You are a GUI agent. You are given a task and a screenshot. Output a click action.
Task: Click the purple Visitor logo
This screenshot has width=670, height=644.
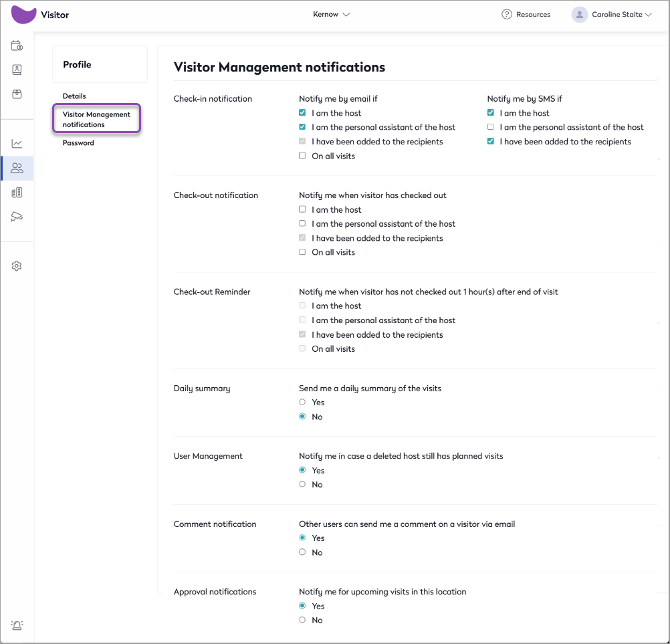click(23, 15)
